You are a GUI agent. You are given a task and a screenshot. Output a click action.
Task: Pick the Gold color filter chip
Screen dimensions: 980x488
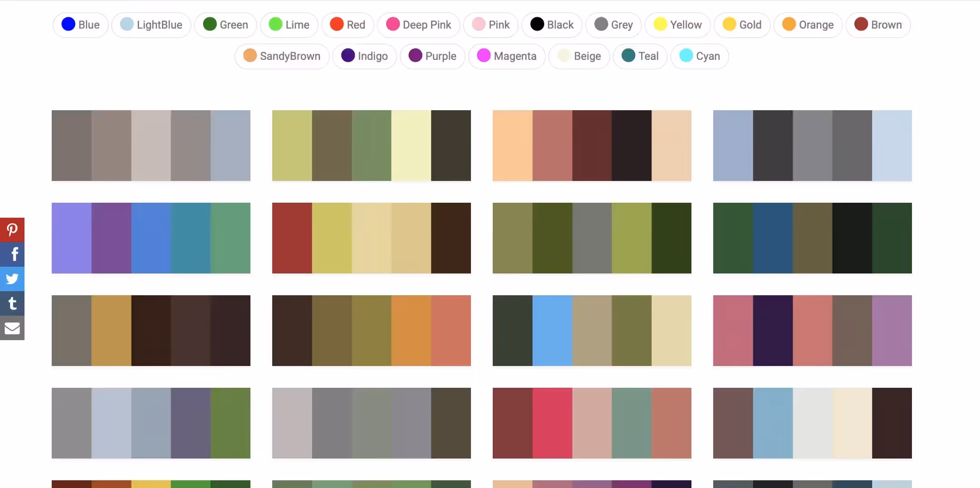742,25
